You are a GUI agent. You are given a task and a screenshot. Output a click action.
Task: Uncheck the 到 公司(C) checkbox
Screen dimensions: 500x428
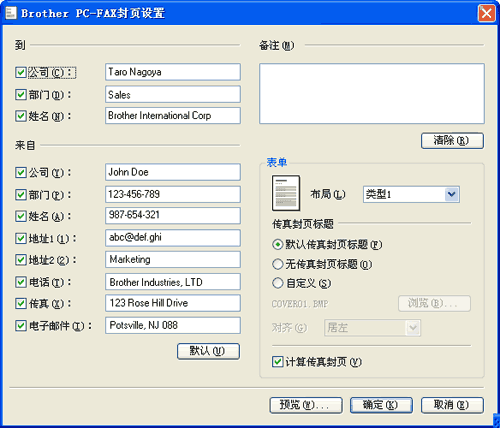pos(21,72)
